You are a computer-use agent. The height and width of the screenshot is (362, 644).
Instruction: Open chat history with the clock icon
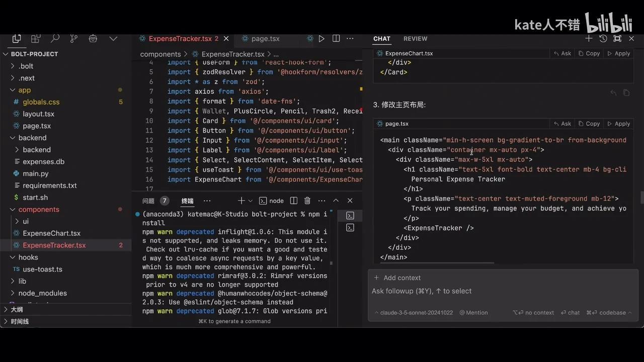pyautogui.click(x=602, y=38)
